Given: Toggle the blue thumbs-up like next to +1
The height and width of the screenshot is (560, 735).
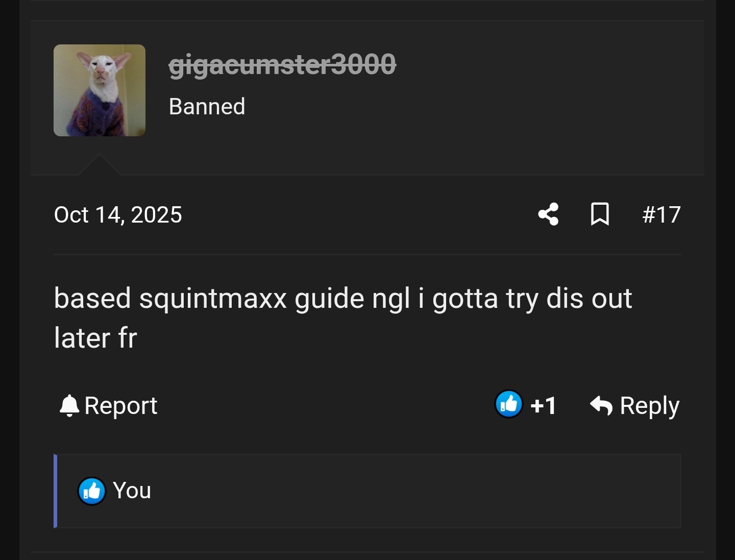Looking at the screenshot, I should tap(509, 404).
